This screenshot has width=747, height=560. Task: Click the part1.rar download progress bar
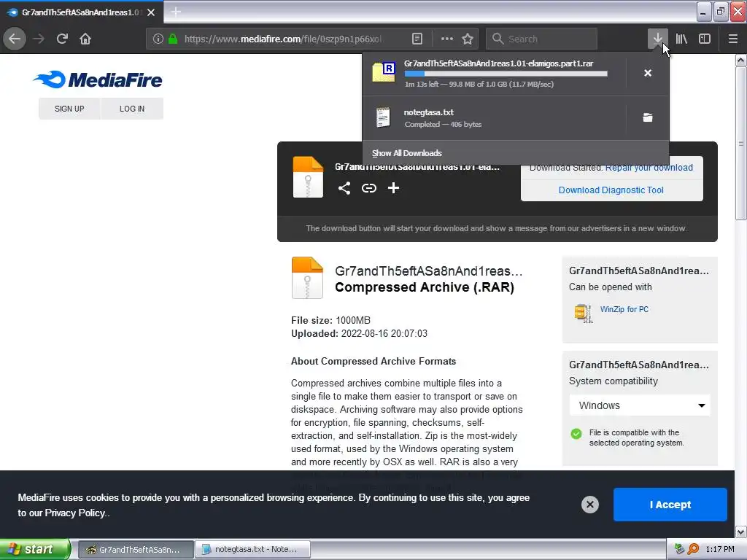[506, 74]
